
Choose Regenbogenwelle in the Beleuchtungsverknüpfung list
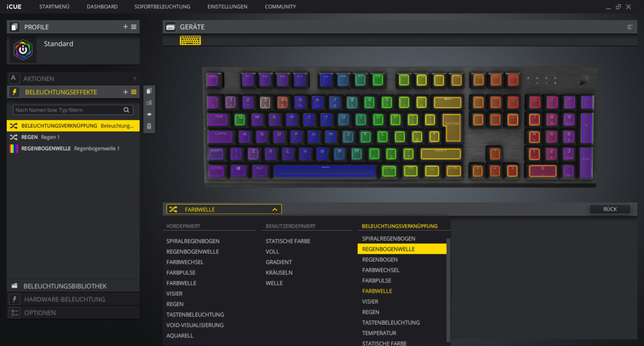pyautogui.click(x=388, y=249)
